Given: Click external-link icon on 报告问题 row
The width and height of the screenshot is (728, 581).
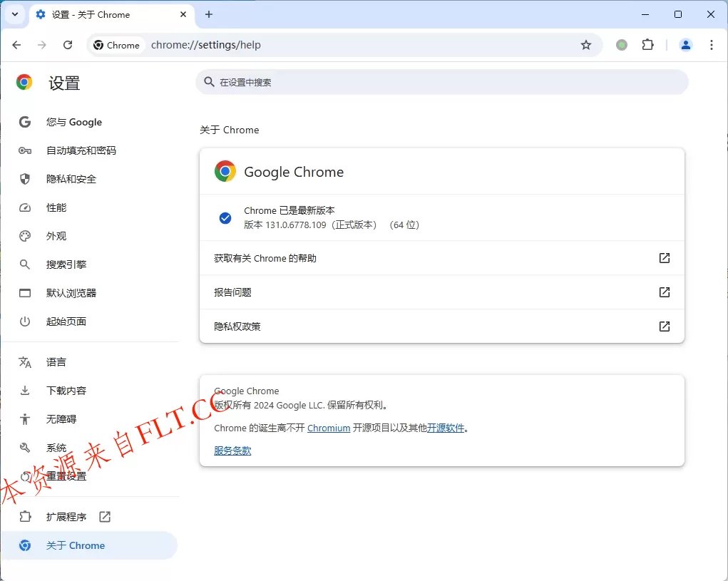Looking at the screenshot, I should pos(665,292).
